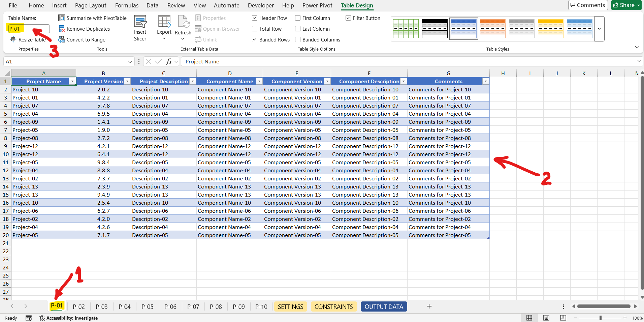Open Component Version column filter dropdown
The image size is (644, 322).
tap(327, 81)
